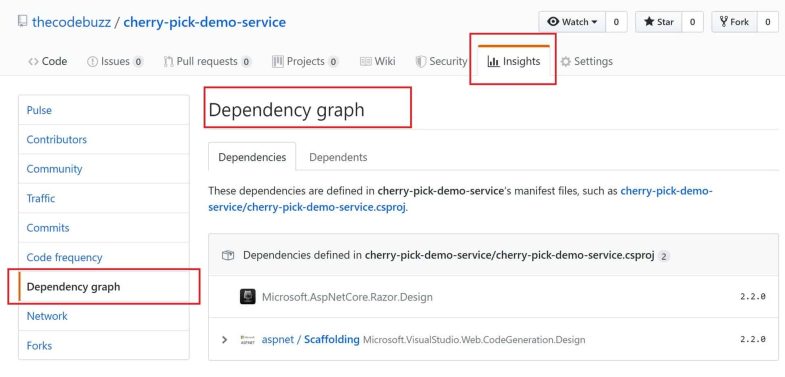The width and height of the screenshot is (785, 377).
Task: Expand the aspnet / Scaffolding dependency row
Action: (224, 340)
